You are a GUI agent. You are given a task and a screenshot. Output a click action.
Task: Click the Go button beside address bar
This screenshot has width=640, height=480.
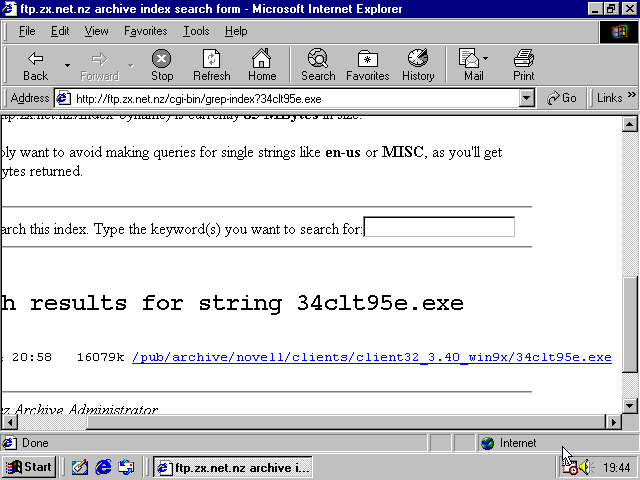[x=562, y=98]
